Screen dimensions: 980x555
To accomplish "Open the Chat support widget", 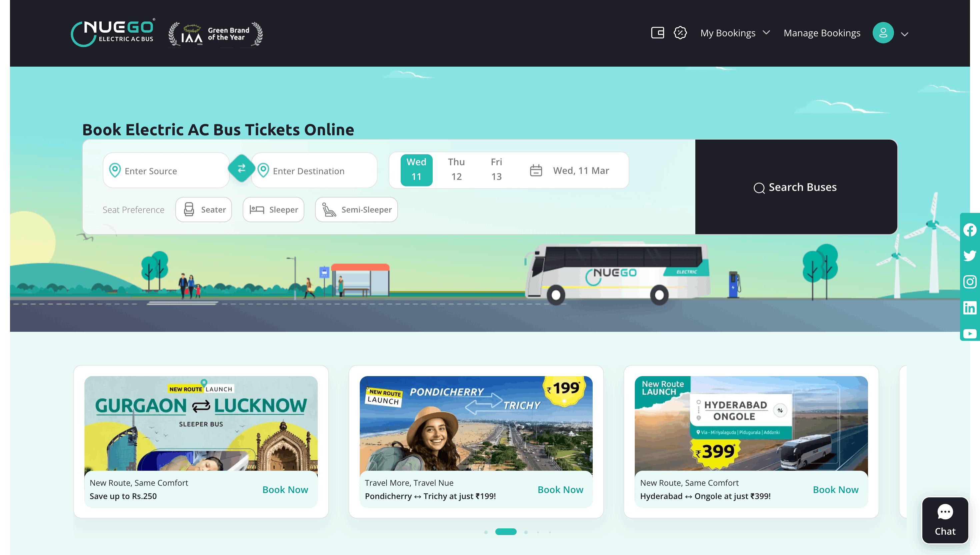I will click(x=945, y=520).
